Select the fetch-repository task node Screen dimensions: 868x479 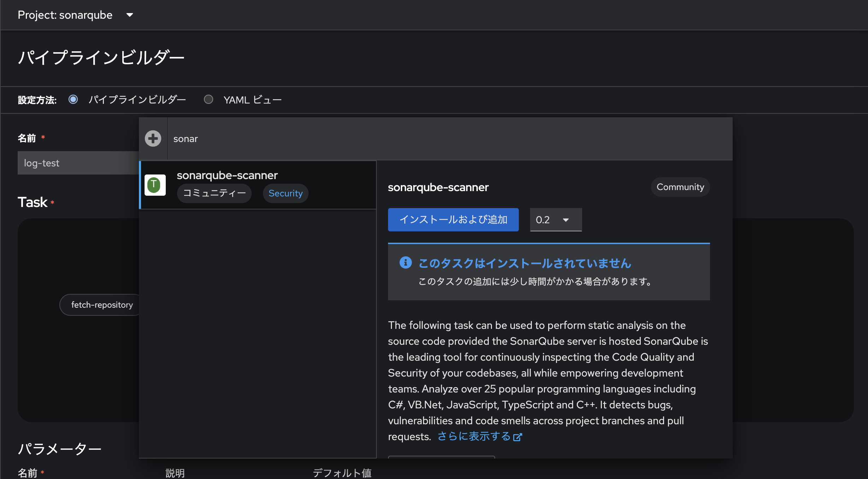(x=102, y=304)
